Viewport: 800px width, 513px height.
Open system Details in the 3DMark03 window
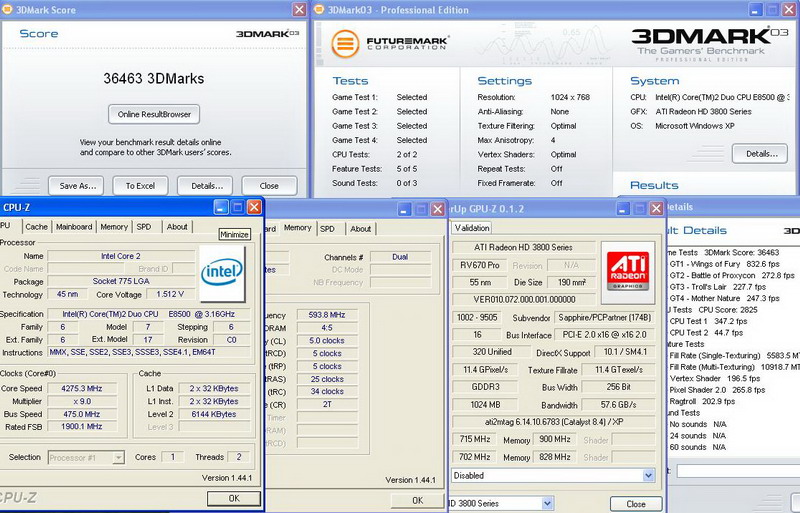tap(760, 154)
